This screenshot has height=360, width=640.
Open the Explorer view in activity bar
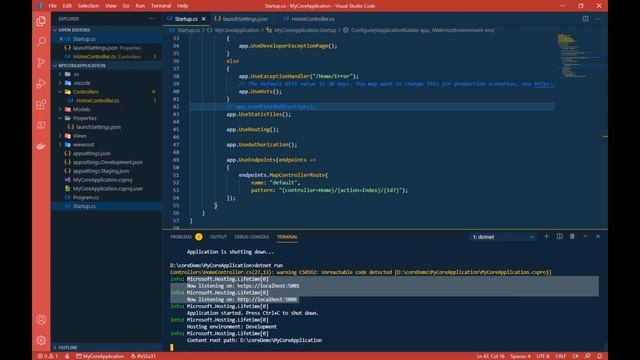point(41,21)
